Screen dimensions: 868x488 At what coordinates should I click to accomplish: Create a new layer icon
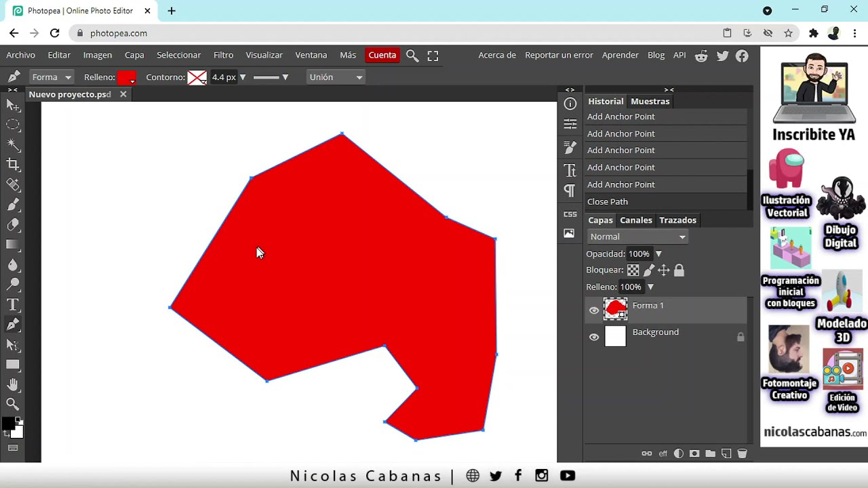pyautogui.click(x=726, y=453)
